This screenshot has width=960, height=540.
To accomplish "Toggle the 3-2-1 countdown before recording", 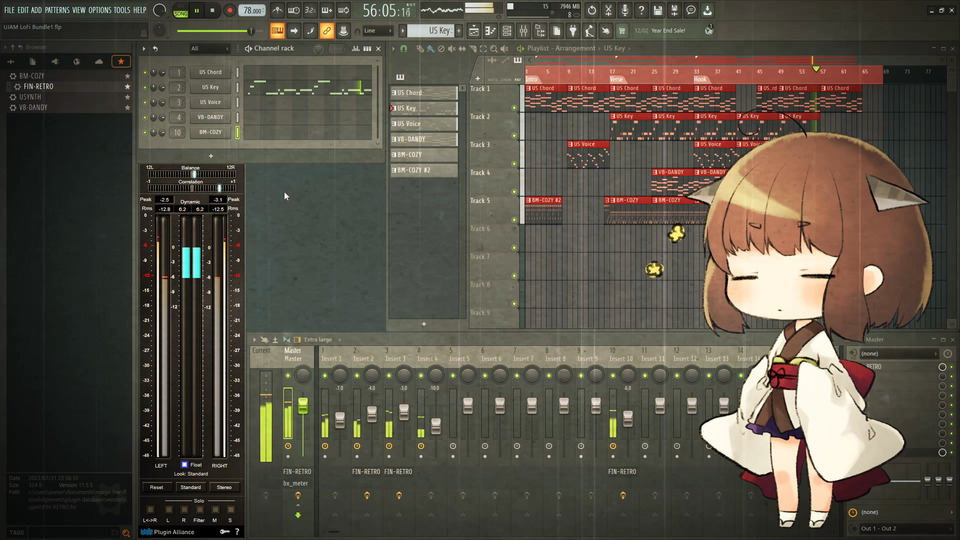I will click(310, 10).
